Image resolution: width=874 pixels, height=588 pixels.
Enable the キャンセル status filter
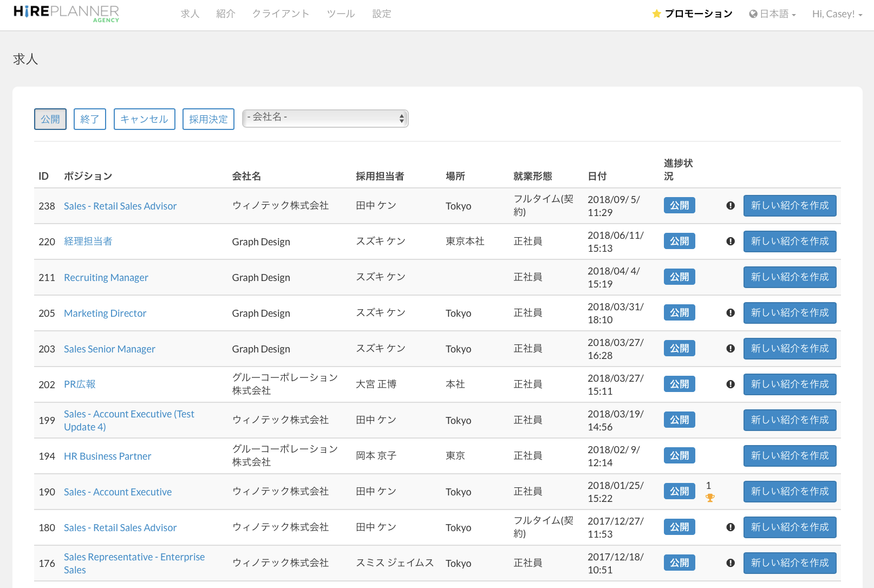point(144,119)
